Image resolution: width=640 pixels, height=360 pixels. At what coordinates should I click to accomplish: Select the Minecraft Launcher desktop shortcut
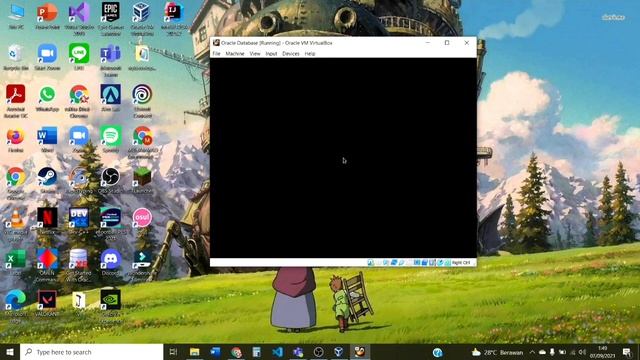pos(142,180)
